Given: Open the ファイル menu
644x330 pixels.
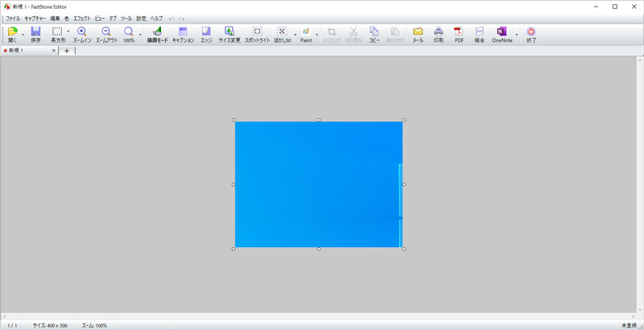Looking at the screenshot, I should (13, 18).
